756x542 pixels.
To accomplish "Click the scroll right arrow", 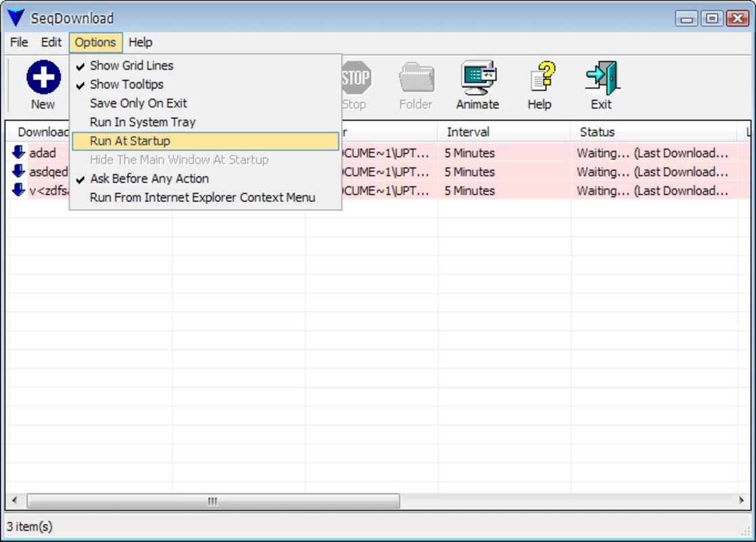I will click(x=742, y=501).
